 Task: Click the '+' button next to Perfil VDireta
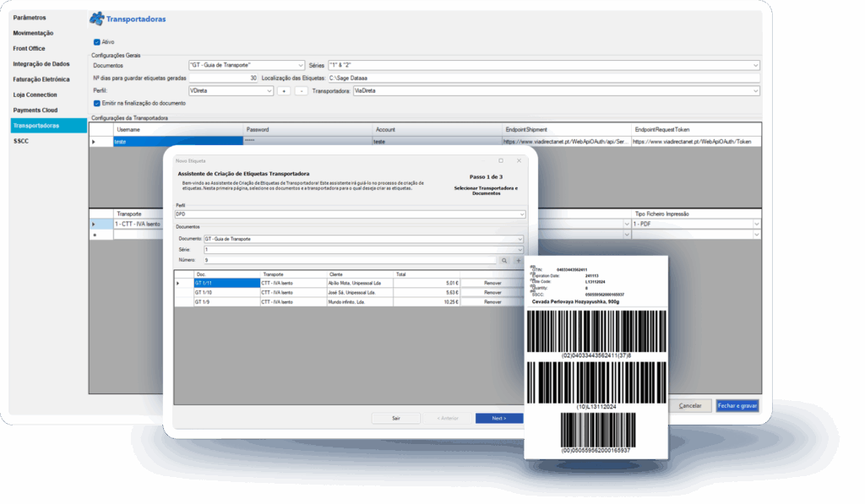coord(284,91)
